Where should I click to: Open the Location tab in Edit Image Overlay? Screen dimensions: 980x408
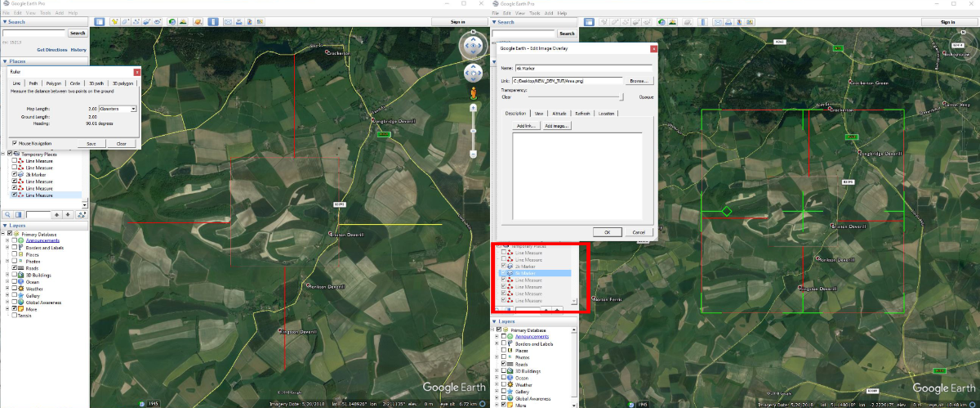coord(607,114)
